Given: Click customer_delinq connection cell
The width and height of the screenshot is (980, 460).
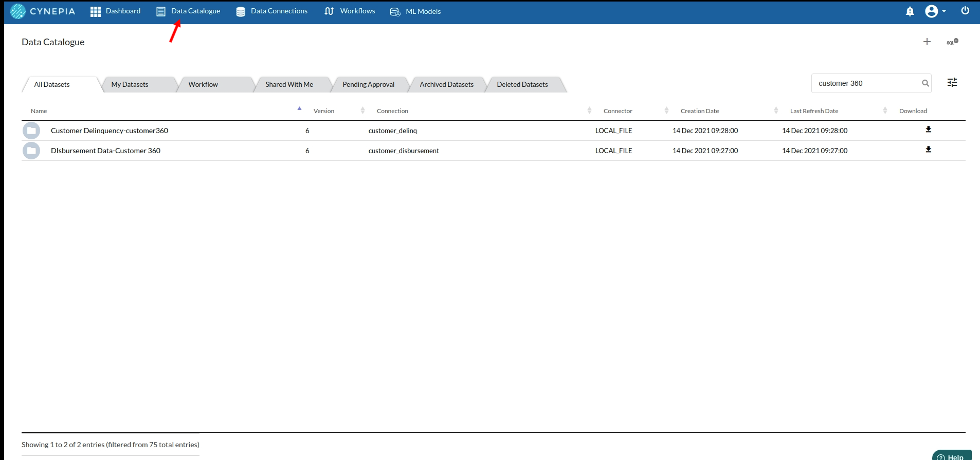Looking at the screenshot, I should click(x=393, y=131).
